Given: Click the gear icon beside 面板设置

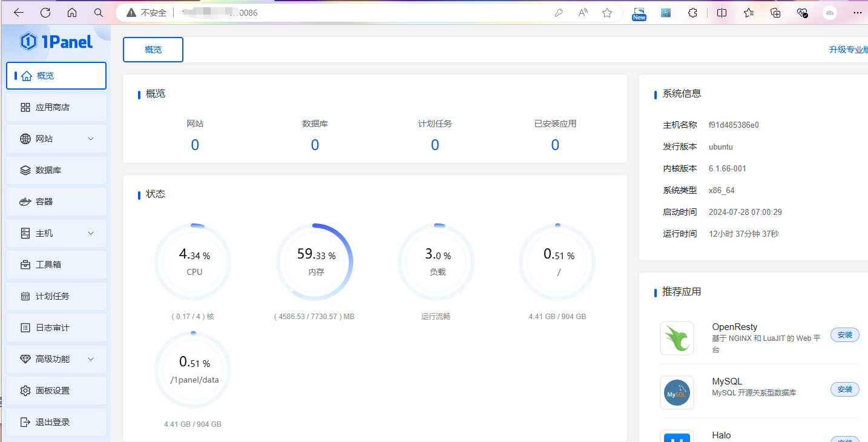Looking at the screenshot, I should coord(25,391).
